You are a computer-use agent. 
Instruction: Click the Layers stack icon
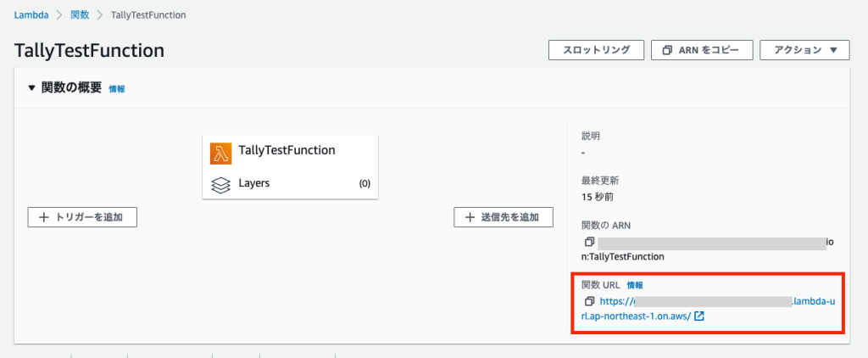point(221,185)
